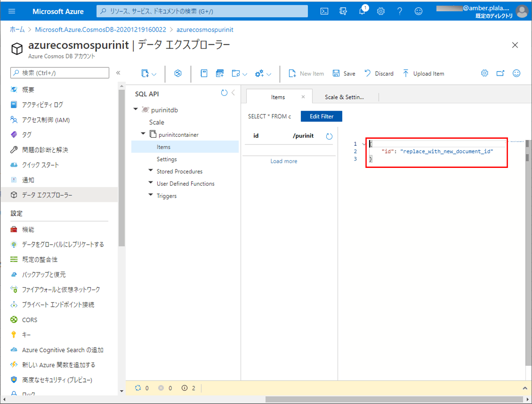The height and width of the screenshot is (404, 532).
Task: Close the Data Explorer blade
Action: coord(515,45)
